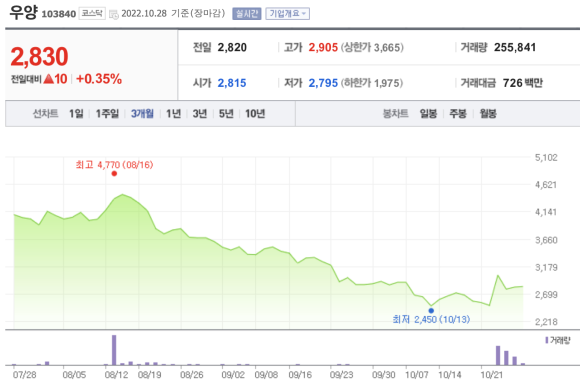Click the stock name 우양
Screen dimensions: 580x392
(x=23, y=13)
